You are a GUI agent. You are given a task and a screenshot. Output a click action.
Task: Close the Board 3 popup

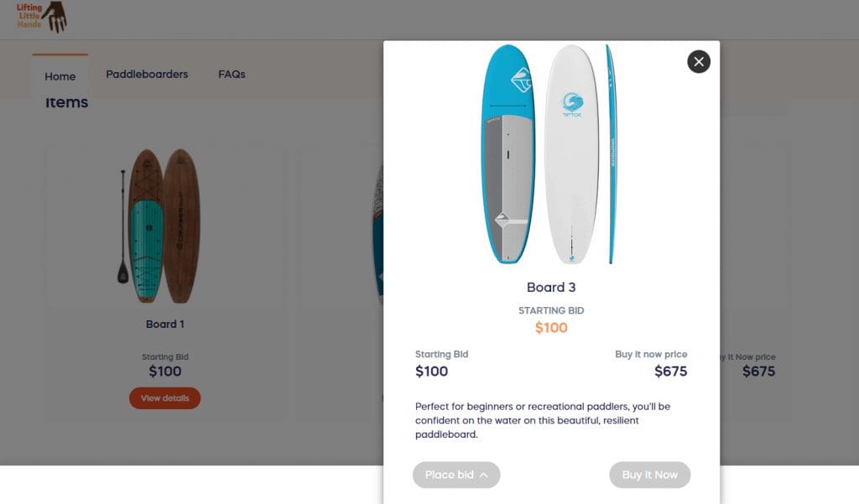699,61
